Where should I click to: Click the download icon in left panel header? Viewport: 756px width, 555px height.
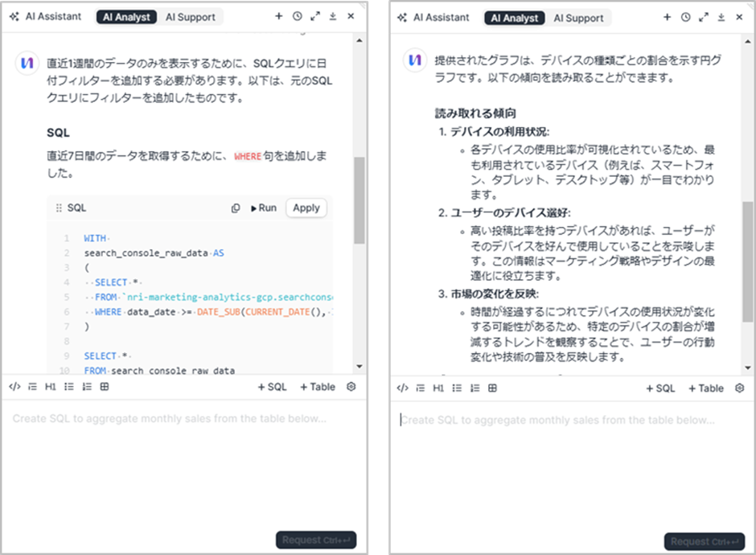(333, 16)
